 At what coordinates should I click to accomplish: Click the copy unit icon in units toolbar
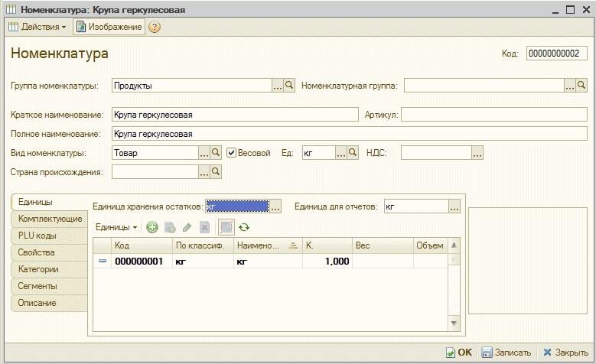pos(170,227)
